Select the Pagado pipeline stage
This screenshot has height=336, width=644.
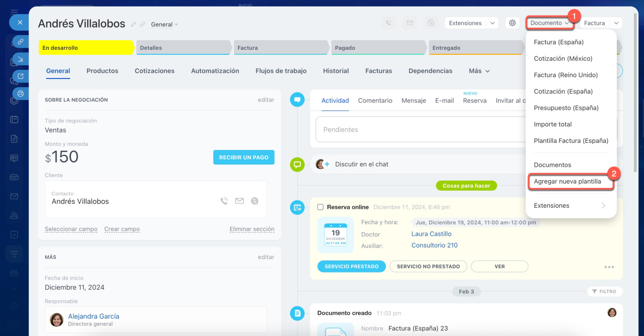377,48
